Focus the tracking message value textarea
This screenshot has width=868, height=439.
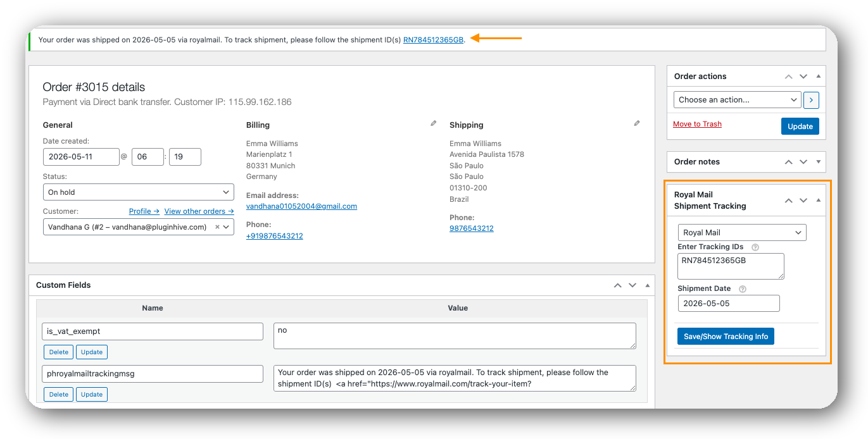(x=455, y=378)
